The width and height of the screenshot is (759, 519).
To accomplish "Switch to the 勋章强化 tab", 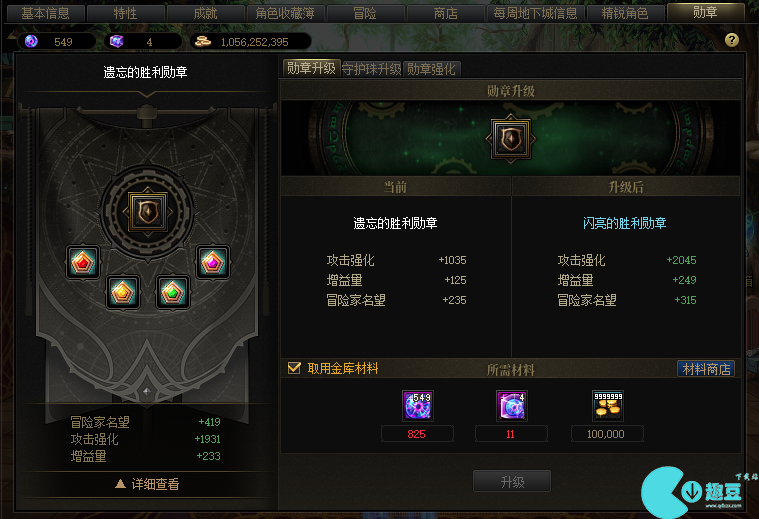I will (x=431, y=69).
